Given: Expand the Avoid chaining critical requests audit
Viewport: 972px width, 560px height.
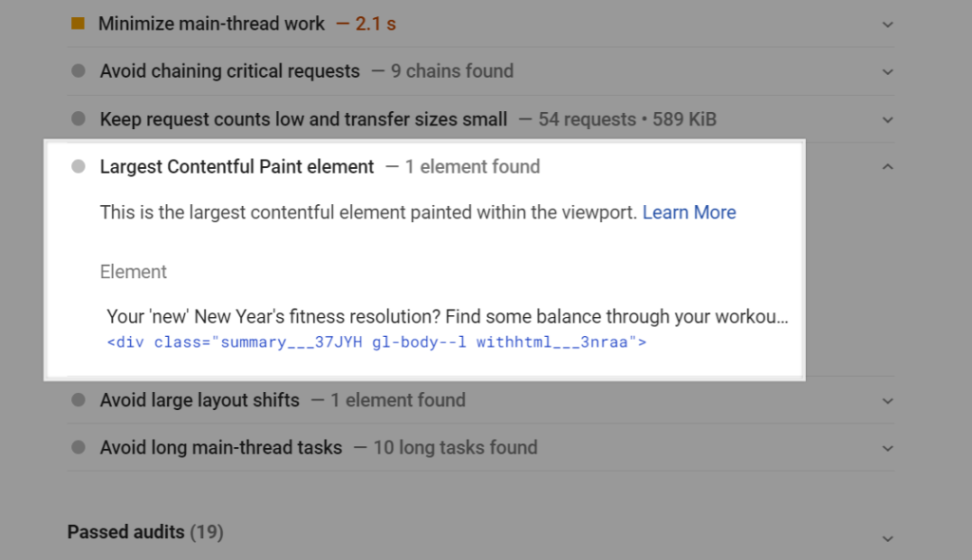Looking at the screenshot, I should click(887, 71).
